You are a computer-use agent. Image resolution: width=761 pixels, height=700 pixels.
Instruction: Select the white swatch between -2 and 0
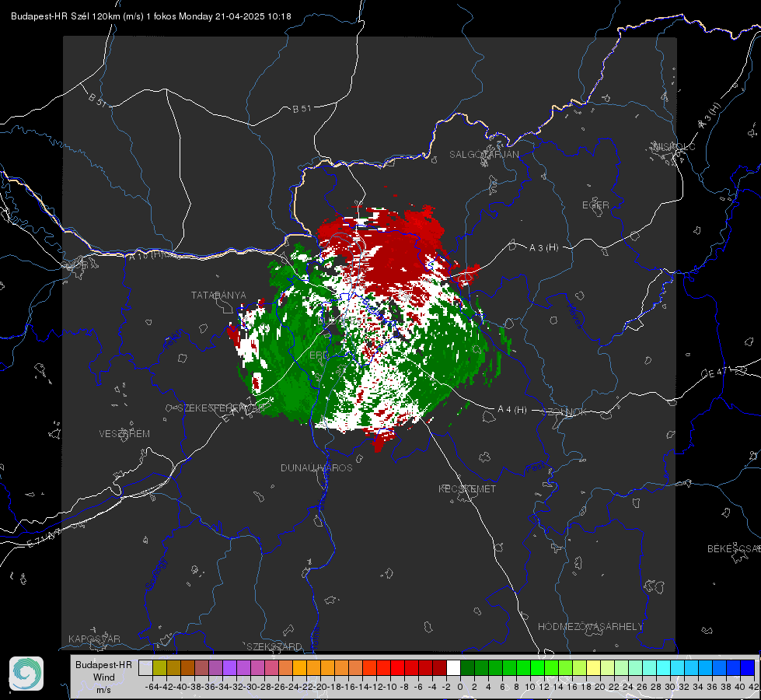pyautogui.click(x=453, y=667)
